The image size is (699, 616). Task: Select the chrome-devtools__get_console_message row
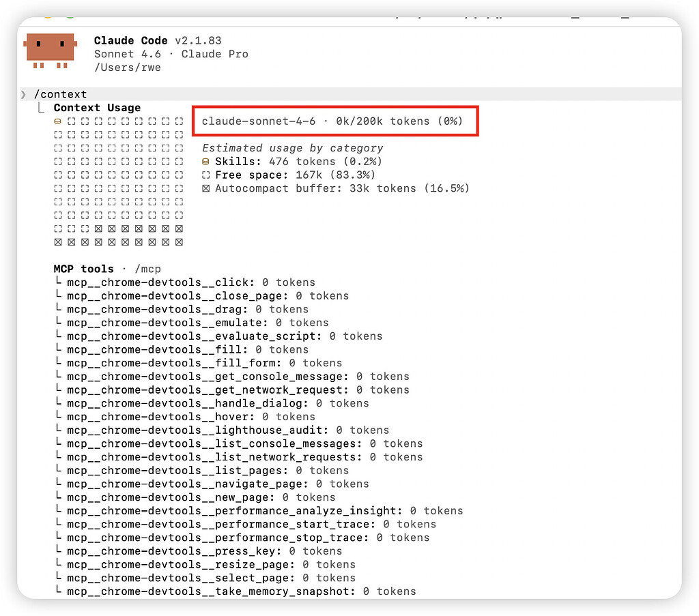click(x=232, y=377)
